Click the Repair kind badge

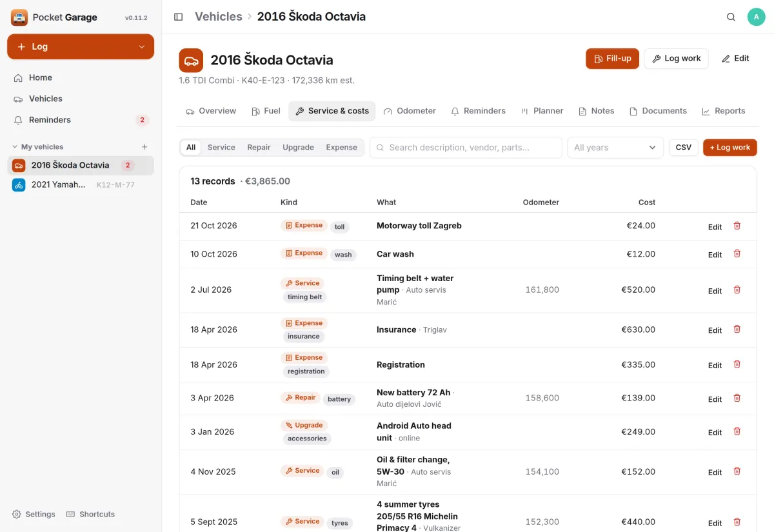[300, 398]
